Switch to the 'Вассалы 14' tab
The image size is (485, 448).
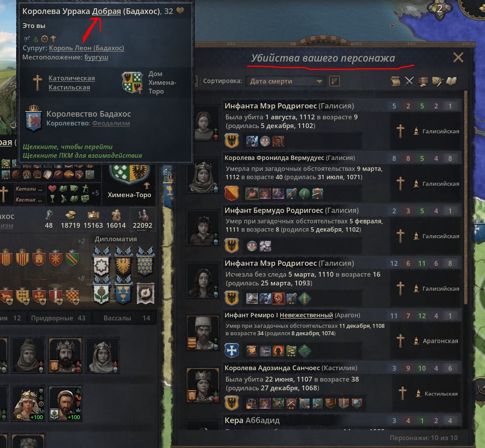[127, 318]
